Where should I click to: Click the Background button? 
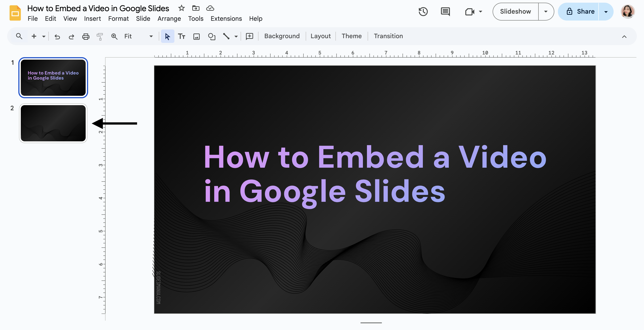click(282, 36)
